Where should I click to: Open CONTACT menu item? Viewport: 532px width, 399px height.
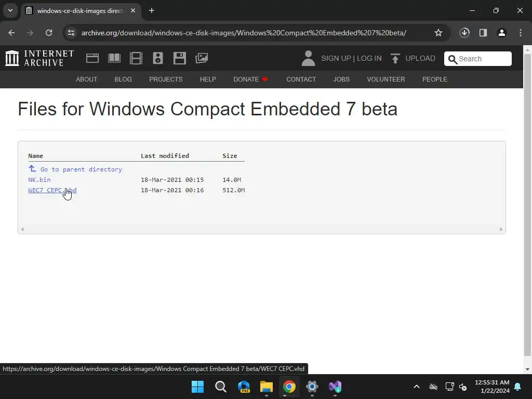pyautogui.click(x=301, y=79)
